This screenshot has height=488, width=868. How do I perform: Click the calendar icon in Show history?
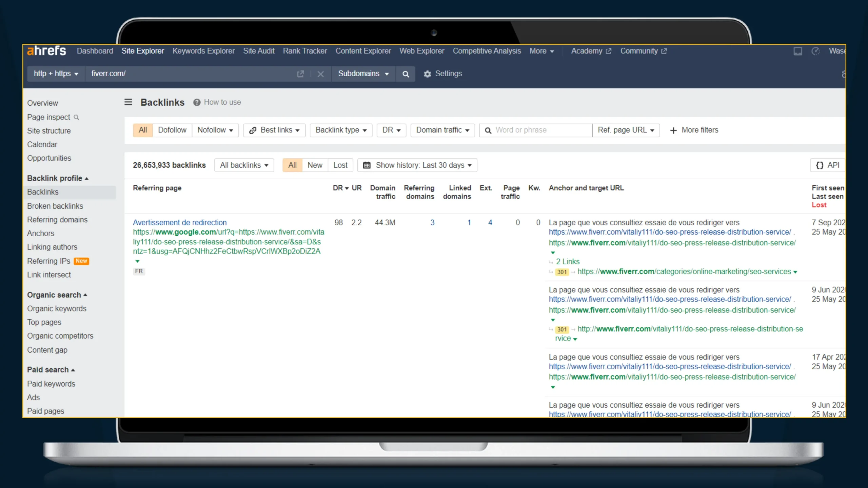(367, 165)
